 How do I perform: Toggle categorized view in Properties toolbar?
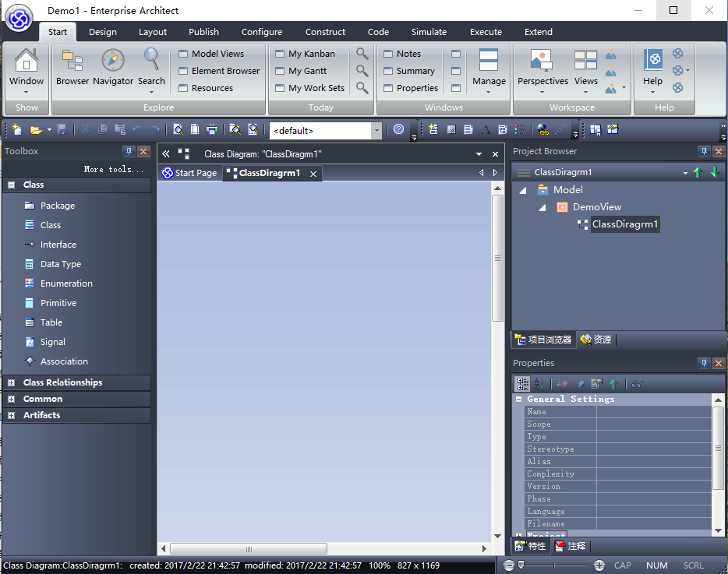click(x=523, y=384)
